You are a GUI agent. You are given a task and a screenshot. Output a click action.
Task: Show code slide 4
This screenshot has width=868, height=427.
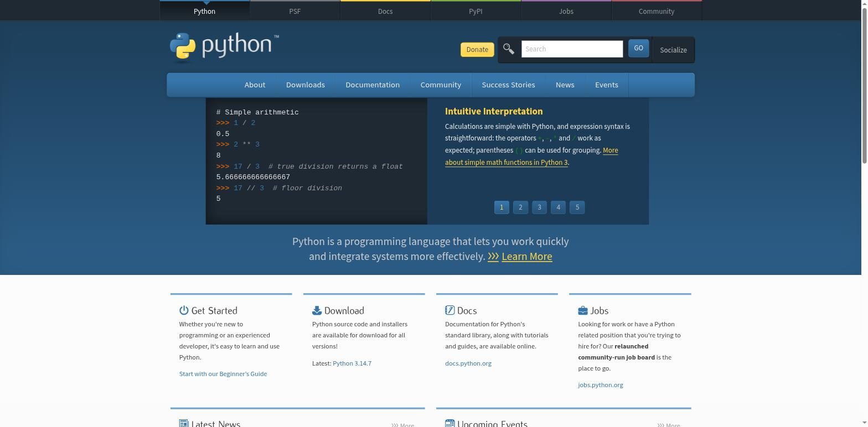558,207
